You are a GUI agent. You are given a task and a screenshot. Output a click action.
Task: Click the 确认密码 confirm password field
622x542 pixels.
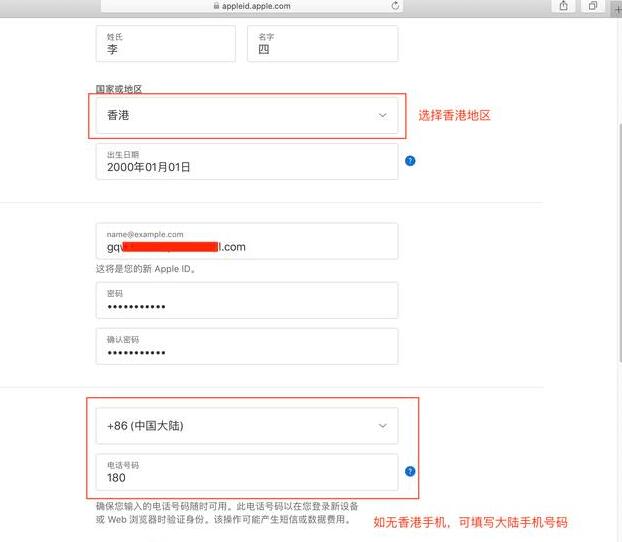[x=247, y=346]
